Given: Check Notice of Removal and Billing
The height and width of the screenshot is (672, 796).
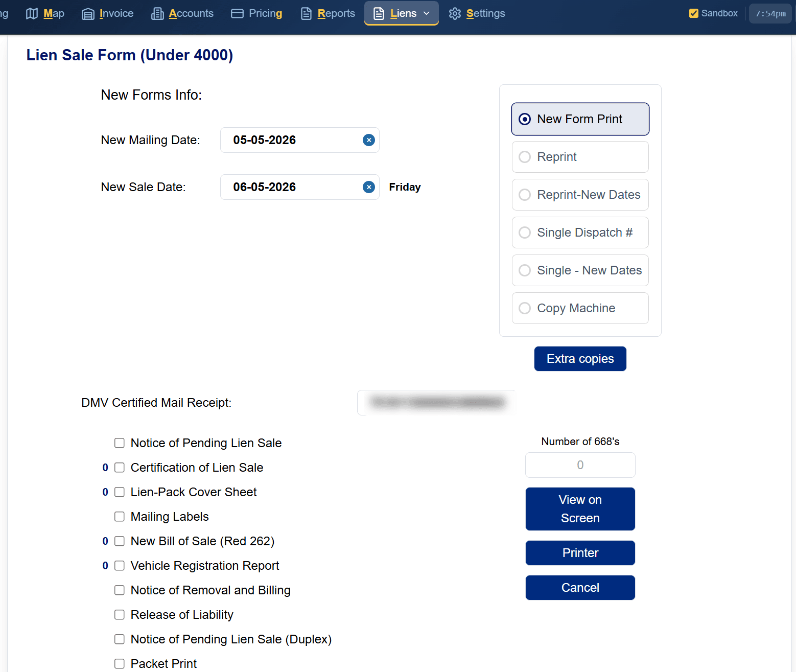Looking at the screenshot, I should click(x=120, y=590).
